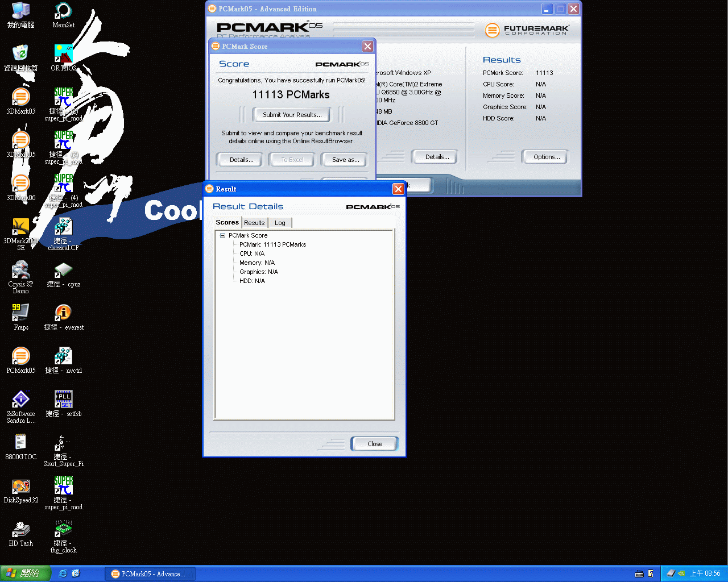Launch the Fraps desktop icon
The width and height of the screenshot is (728, 582).
[20, 317]
